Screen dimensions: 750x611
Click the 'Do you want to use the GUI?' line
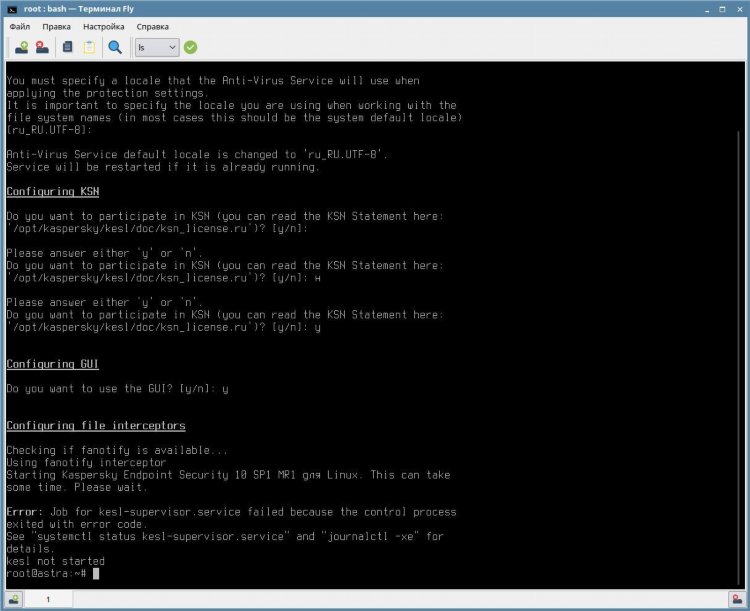click(x=117, y=389)
